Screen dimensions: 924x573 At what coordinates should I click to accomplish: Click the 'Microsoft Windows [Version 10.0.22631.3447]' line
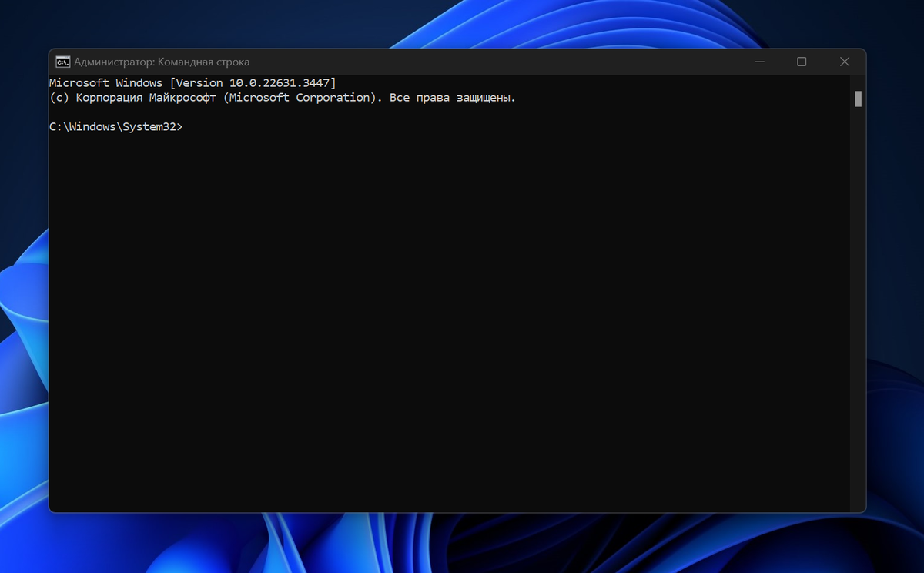coord(192,82)
